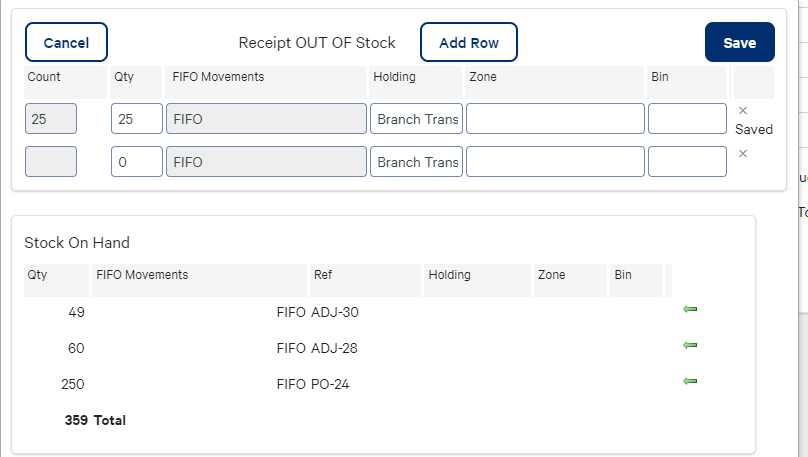Add a new row to receipt
Viewport: 808px width, 457px height.
468,43
